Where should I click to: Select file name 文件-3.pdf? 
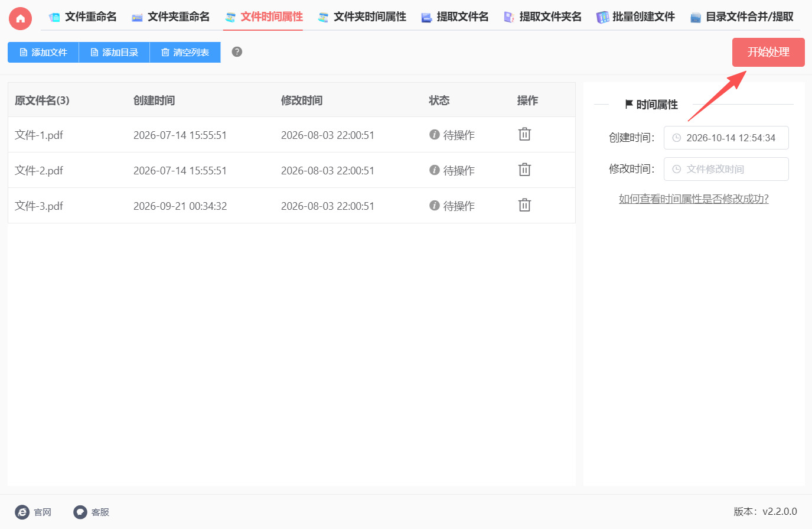(x=39, y=206)
